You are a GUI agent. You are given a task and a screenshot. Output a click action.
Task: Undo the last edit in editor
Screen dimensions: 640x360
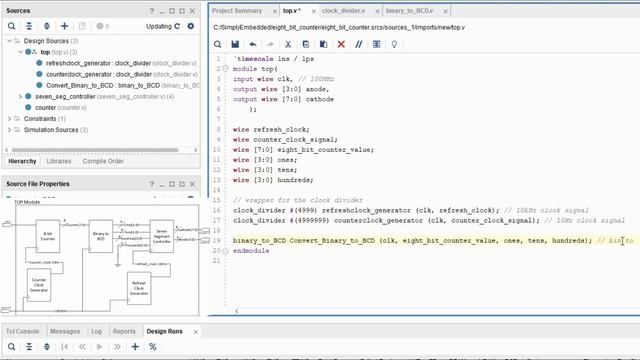coord(253,44)
